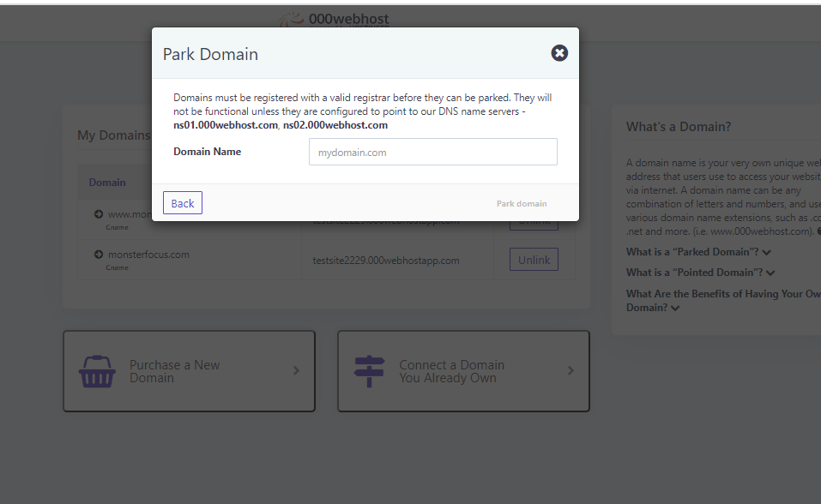Screen dimensions: 821x504
Task: Click the Park Domain dialog title
Action: coord(210,54)
